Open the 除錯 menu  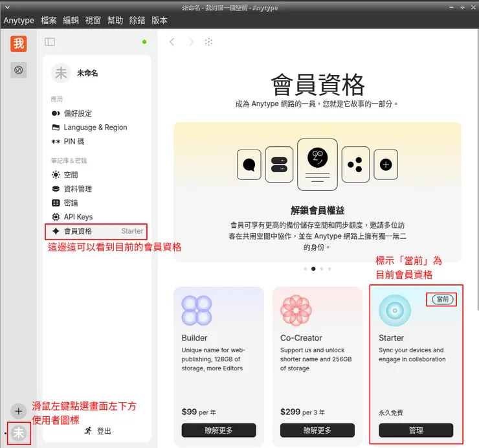tap(137, 21)
